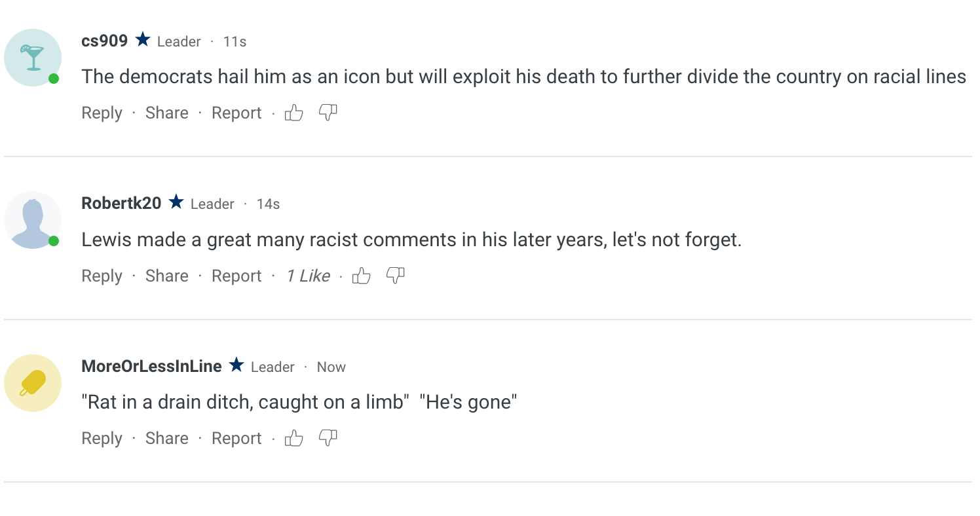The width and height of the screenshot is (980, 516).
Task: View the 1 Like count on Robertk20's comment
Action: click(308, 276)
